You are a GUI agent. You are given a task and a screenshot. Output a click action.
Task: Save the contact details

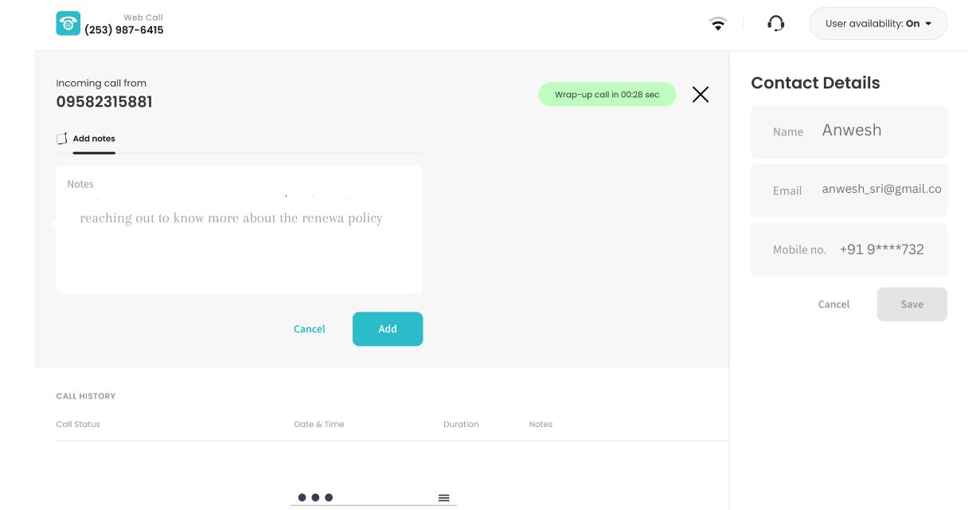pos(912,304)
